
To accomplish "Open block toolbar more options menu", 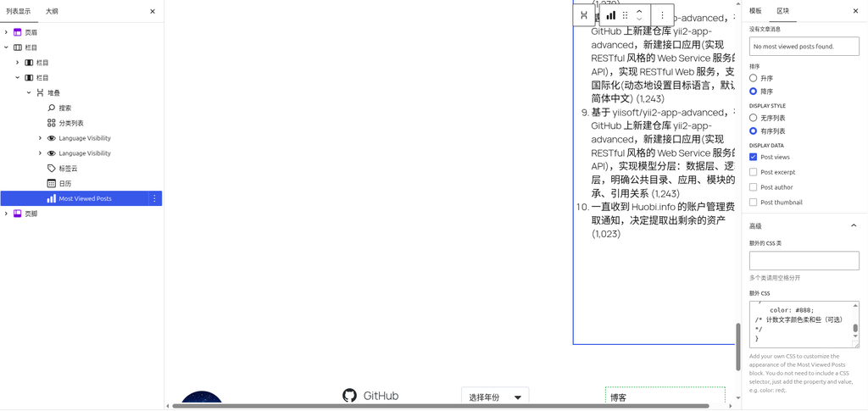I will (x=662, y=15).
